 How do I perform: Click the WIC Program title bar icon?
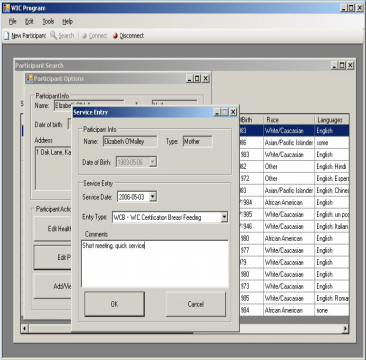tap(6, 8)
